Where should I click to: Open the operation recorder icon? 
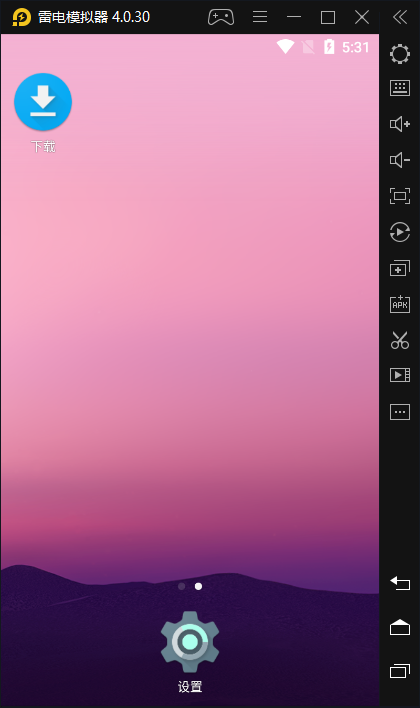(x=400, y=232)
